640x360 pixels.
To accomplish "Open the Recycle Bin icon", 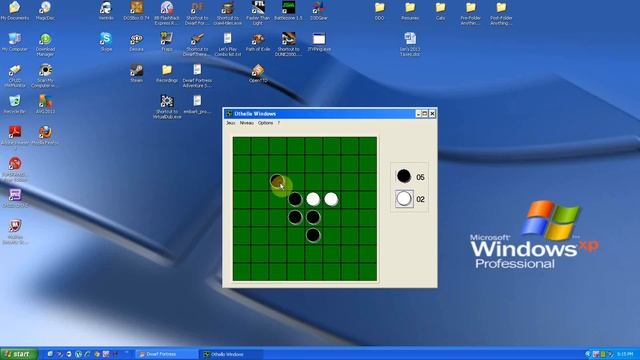I will pos(15,104).
